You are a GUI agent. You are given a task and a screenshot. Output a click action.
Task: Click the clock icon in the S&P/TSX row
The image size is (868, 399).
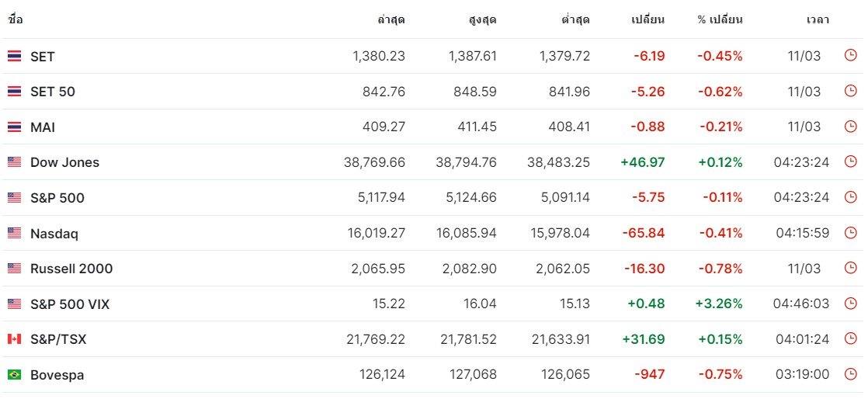tap(850, 339)
